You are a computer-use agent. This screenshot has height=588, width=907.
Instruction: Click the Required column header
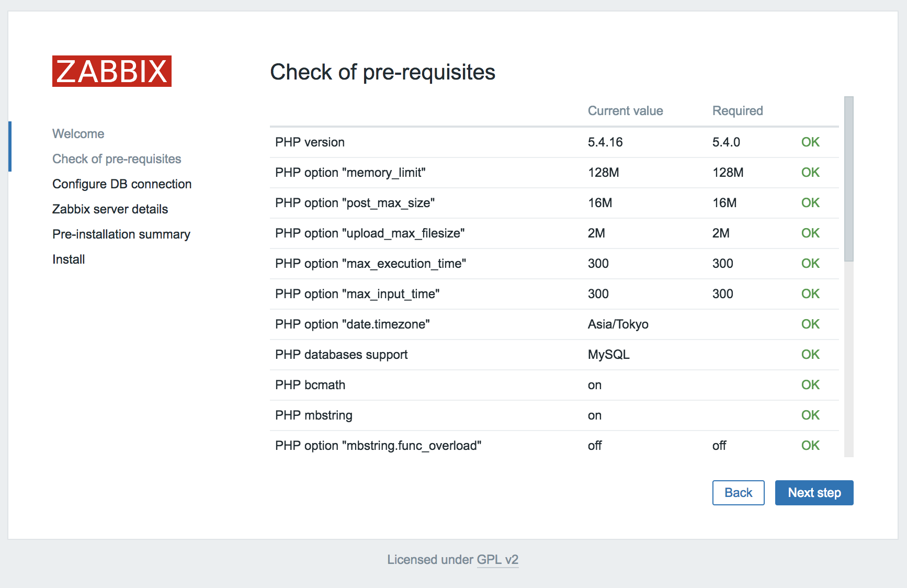coord(738,111)
